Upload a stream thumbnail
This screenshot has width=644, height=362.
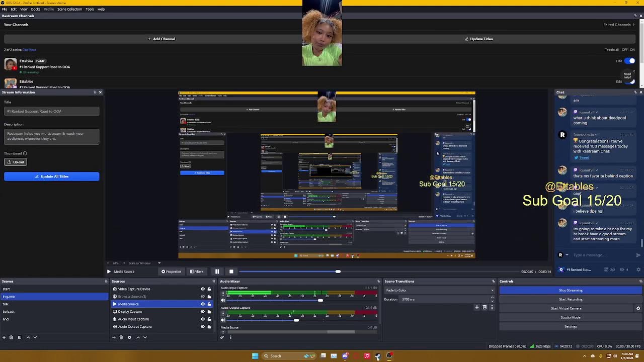16,162
